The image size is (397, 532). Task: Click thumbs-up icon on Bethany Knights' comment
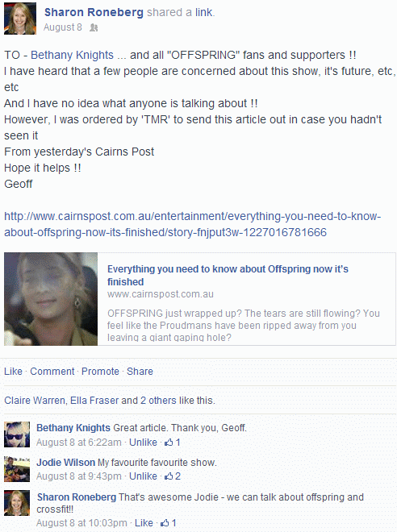pyautogui.click(x=169, y=443)
